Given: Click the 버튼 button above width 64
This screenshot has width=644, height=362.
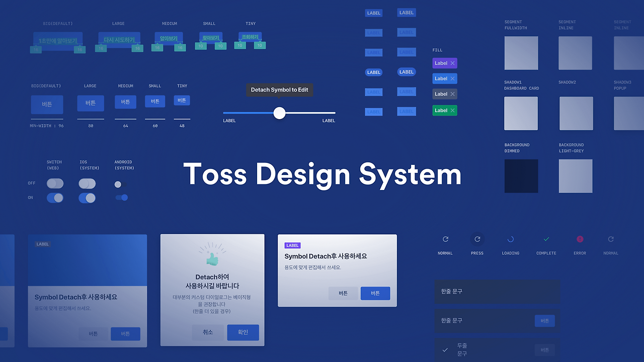Looking at the screenshot, I should pyautogui.click(x=125, y=102).
